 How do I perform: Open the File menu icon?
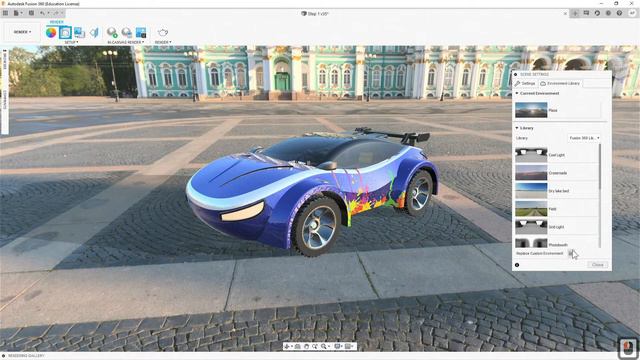coord(17,13)
